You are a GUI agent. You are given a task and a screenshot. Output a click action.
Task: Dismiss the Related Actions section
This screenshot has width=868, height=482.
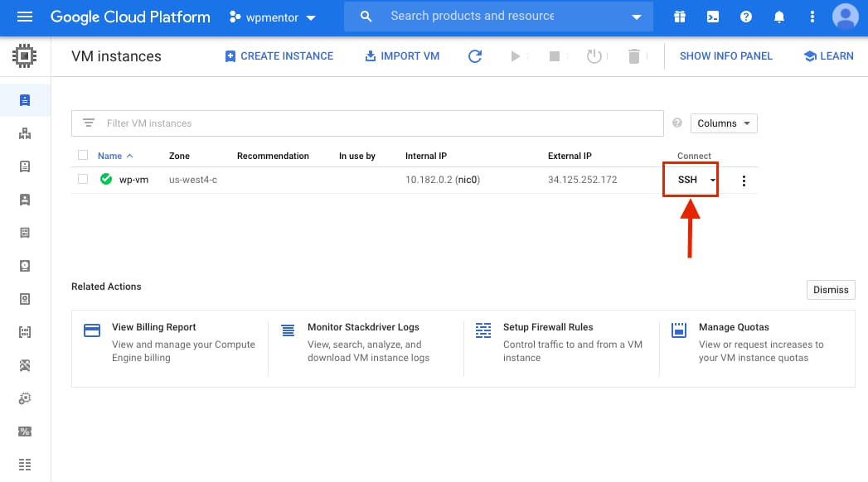coord(831,290)
